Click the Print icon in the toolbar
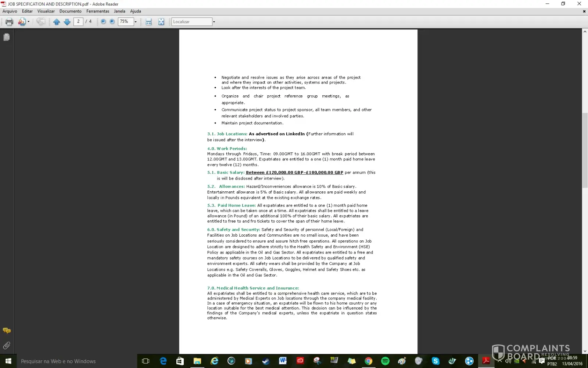Image resolution: width=588 pixels, height=368 pixels. pos(9,22)
